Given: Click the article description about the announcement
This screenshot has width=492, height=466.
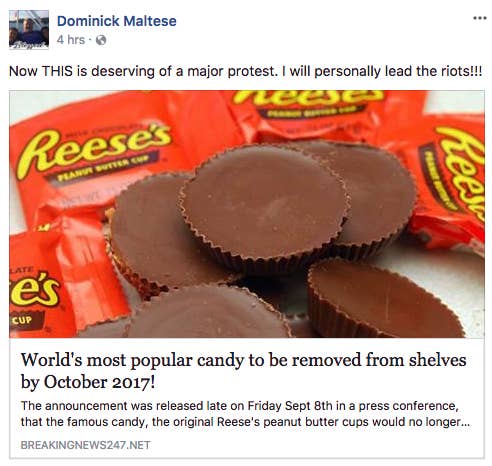Looking at the screenshot, I should pyautogui.click(x=245, y=414).
